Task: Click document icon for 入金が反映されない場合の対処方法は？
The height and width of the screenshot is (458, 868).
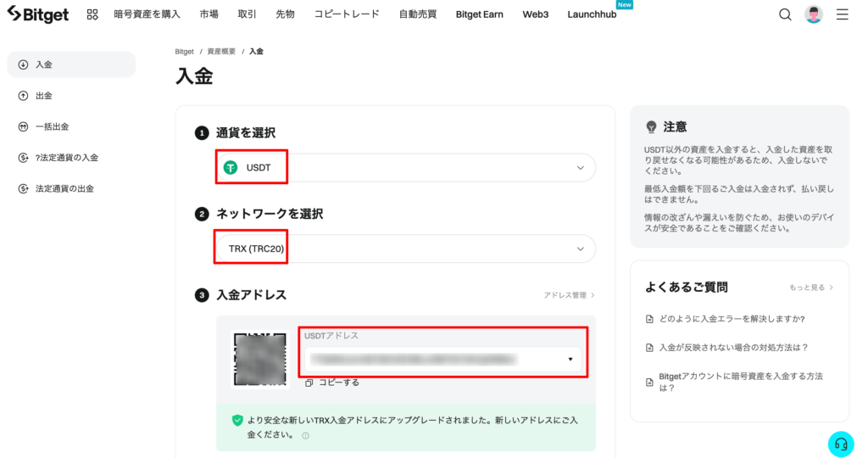Action: [650, 348]
